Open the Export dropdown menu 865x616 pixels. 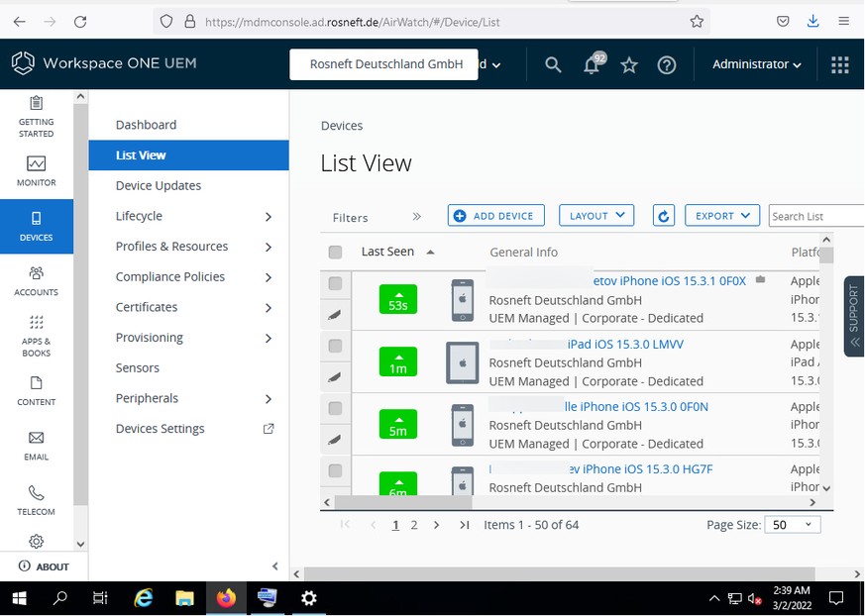pos(721,216)
